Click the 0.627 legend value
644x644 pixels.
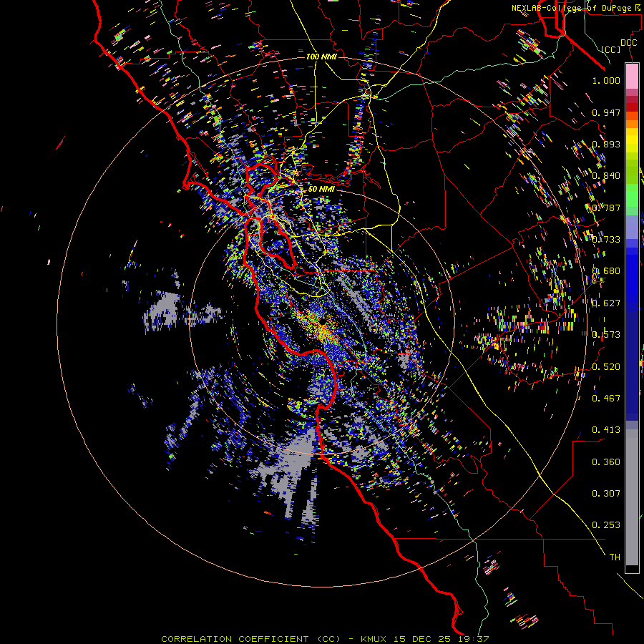(x=606, y=303)
